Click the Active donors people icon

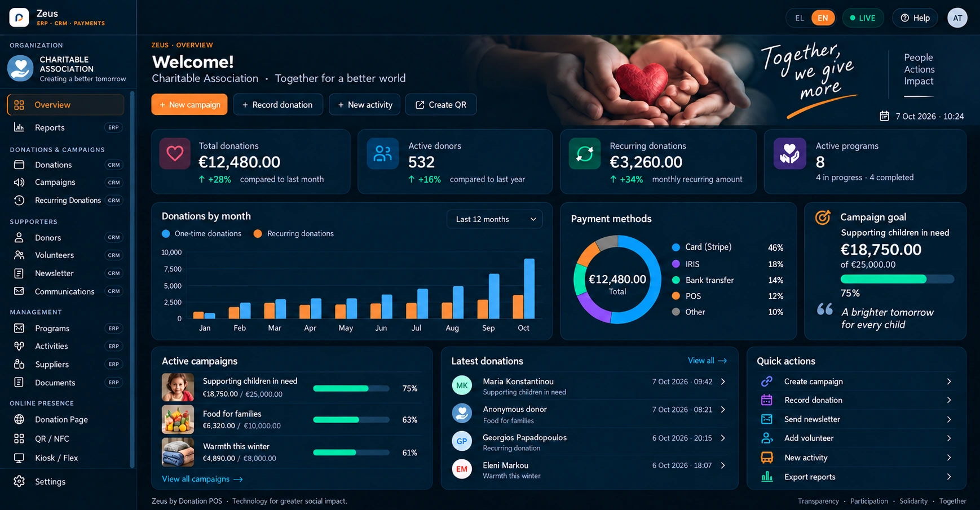[383, 154]
